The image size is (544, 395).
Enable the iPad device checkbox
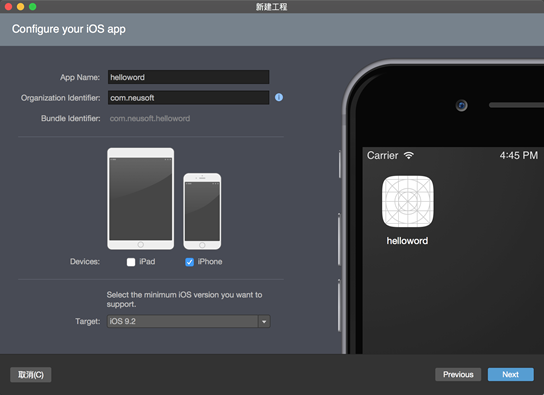click(x=131, y=262)
